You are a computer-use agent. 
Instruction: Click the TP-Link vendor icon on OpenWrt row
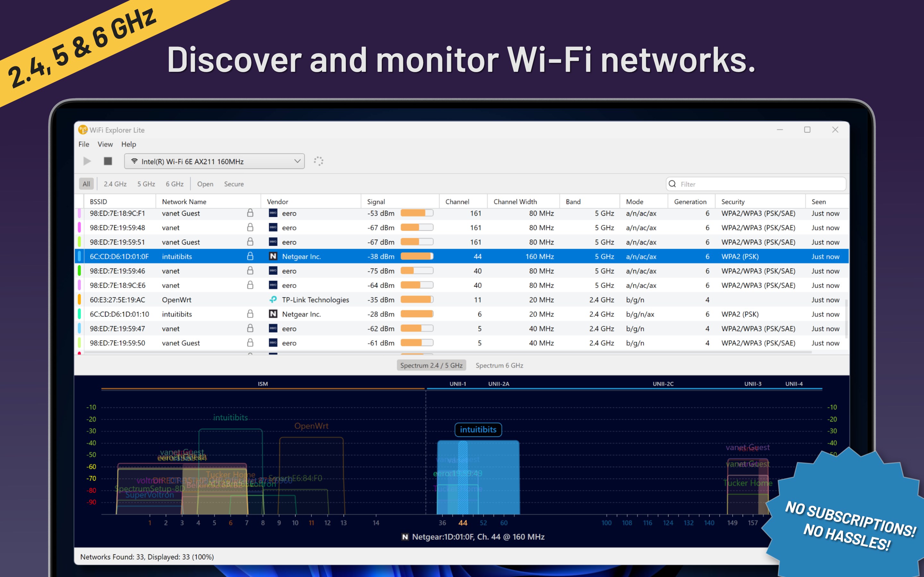(x=273, y=300)
